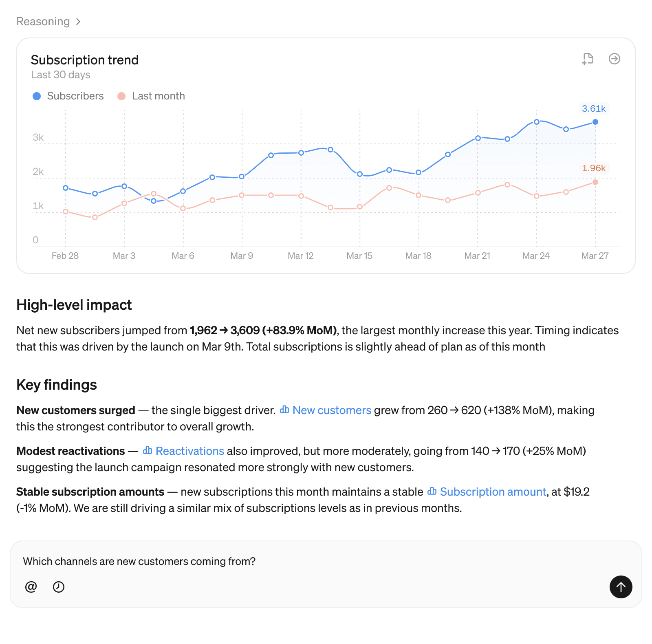Focus the message input text field
Viewport: 652px width, 644px height.
point(285,561)
